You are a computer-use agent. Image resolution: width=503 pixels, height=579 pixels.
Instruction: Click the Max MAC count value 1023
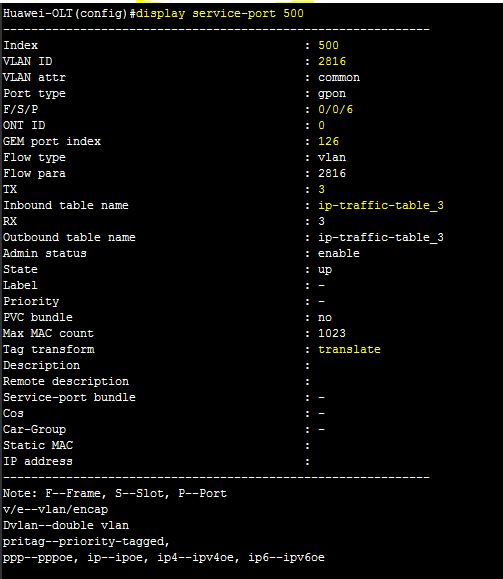[x=332, y=333]
